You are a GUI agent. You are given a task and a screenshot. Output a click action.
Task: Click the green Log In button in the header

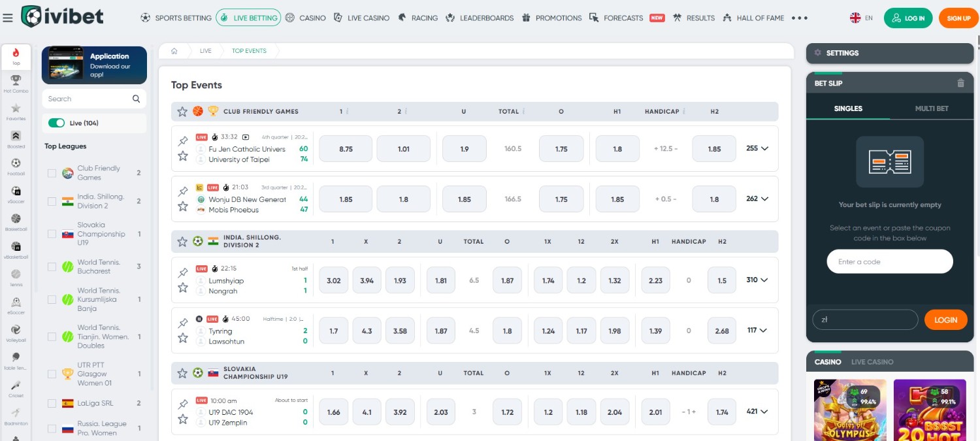[908, 18]
